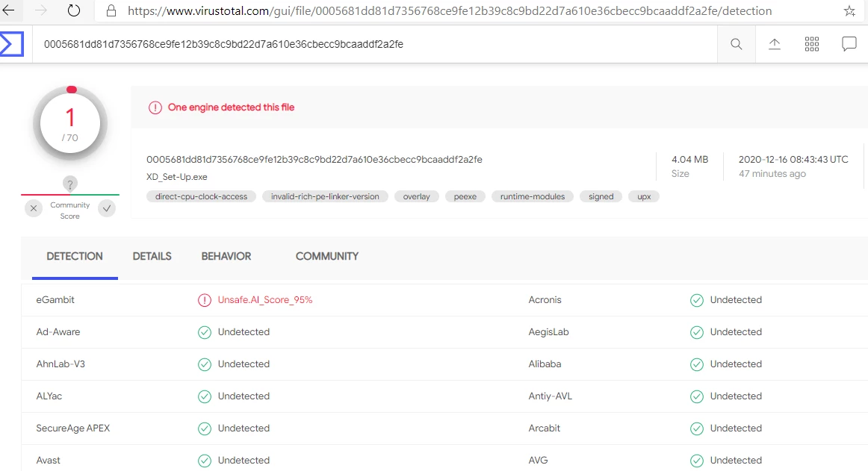Click the SecureAge APEX green check icon
868x471 pixels.
(205, 428)
